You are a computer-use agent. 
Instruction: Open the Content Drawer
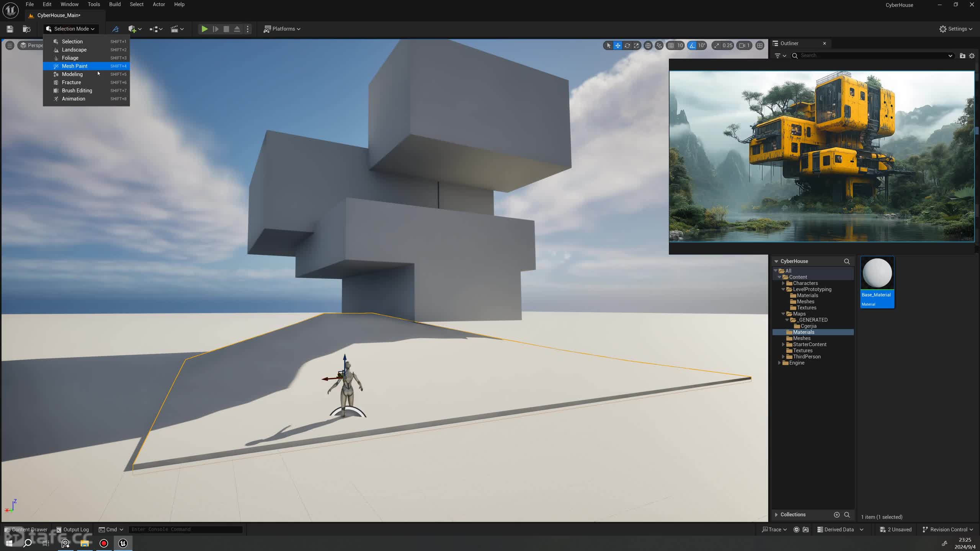click(x=26, y=530)
